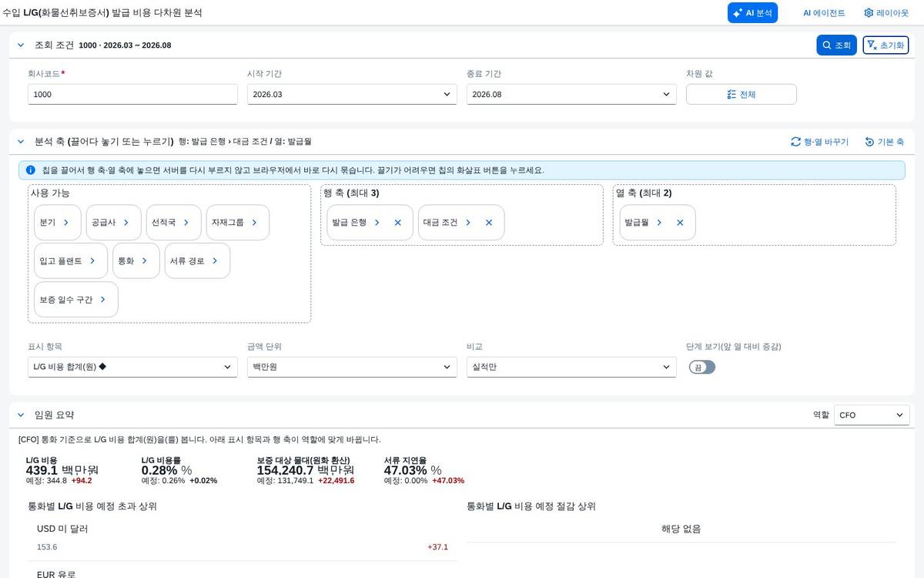Click the 차원 값 전체 button

point(742,94)
